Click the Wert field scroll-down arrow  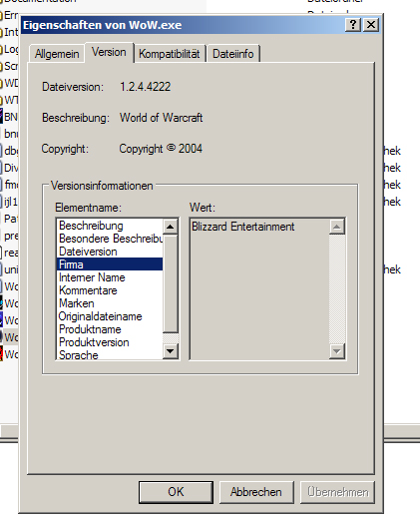point(337,351)
